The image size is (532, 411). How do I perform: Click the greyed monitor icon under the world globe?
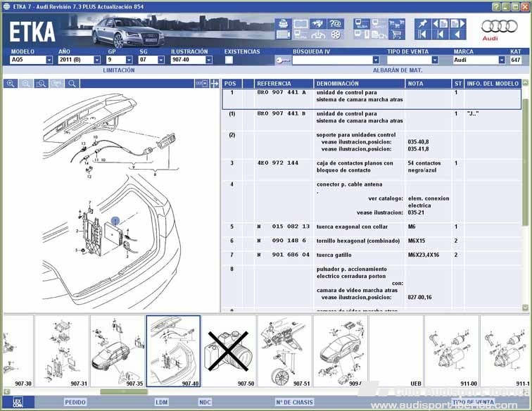(300, 34)
